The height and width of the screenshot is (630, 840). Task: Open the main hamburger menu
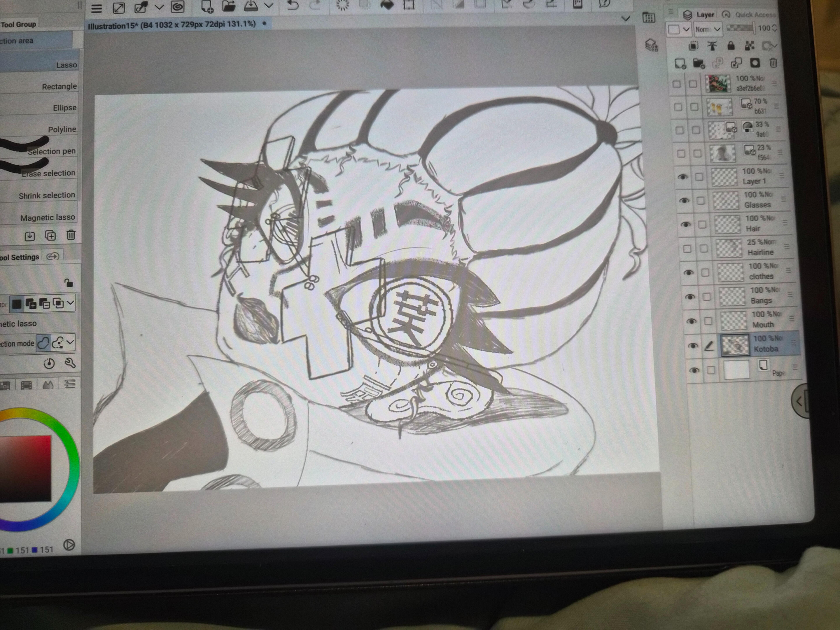96,8
